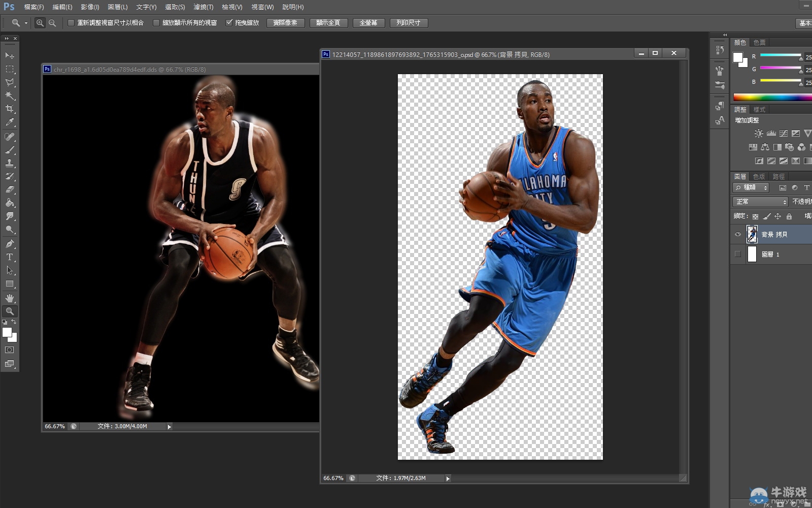Select the Pen tool
This screenshot has width=812, height=508.
pyautogui.click(x=10, y=244)
